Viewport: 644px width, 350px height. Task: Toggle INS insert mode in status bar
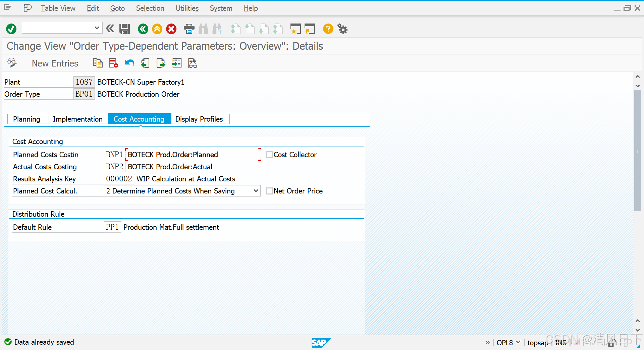560,343
